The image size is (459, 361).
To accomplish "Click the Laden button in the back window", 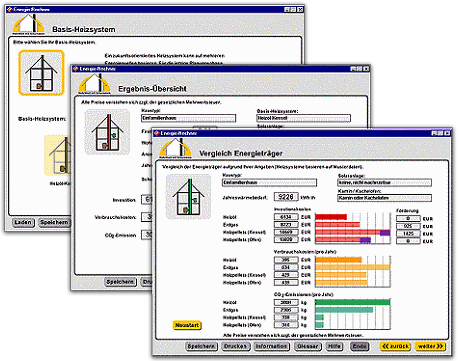I will coord(23,222).
